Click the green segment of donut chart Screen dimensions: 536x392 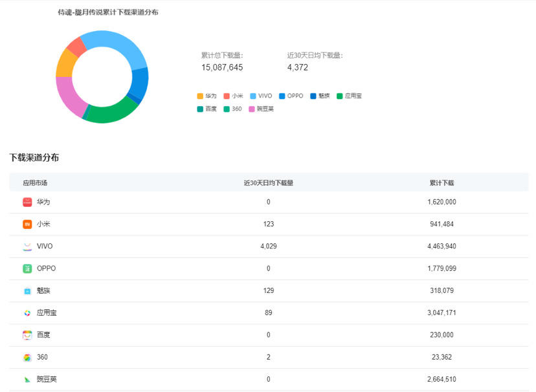(x=110, y=113)
